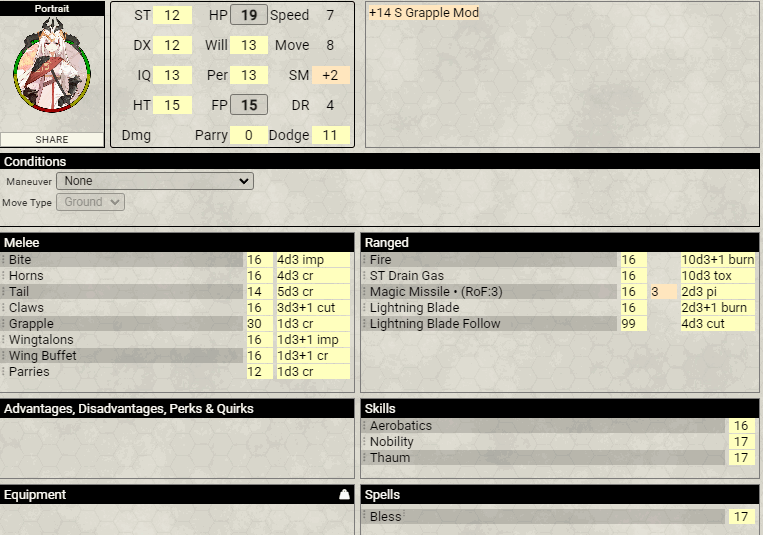
Task: Click Bless spell level 17
Action: coord(742,517)
